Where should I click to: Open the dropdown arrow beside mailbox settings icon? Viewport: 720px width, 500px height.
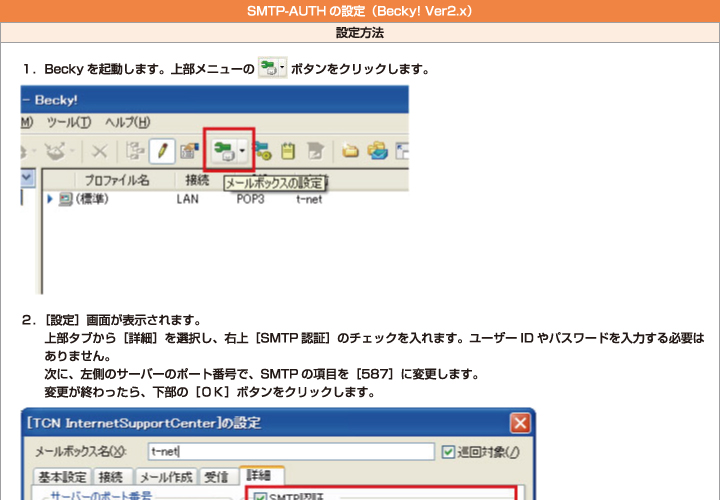point(243,151)
